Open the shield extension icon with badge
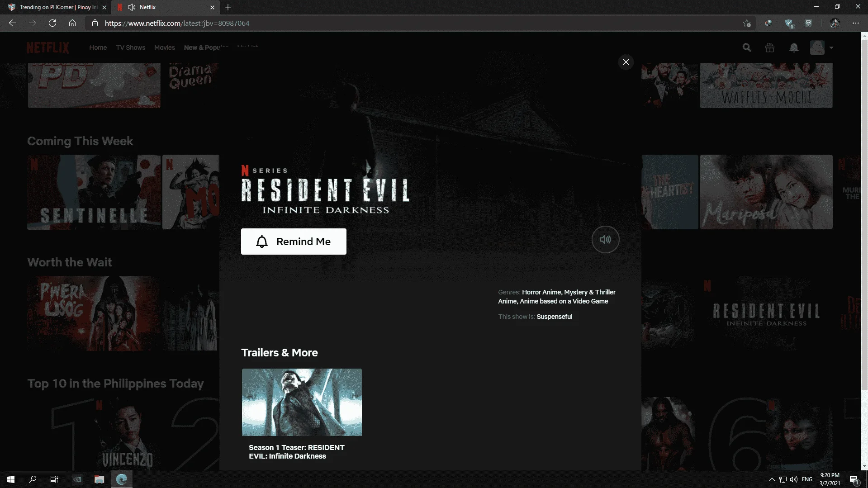The height and width of the screenshot is (488, 868). point(789,24)
